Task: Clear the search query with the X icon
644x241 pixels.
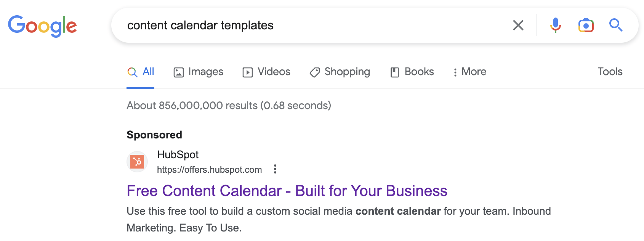Action: pyautogui.click(x=518, y=25)
